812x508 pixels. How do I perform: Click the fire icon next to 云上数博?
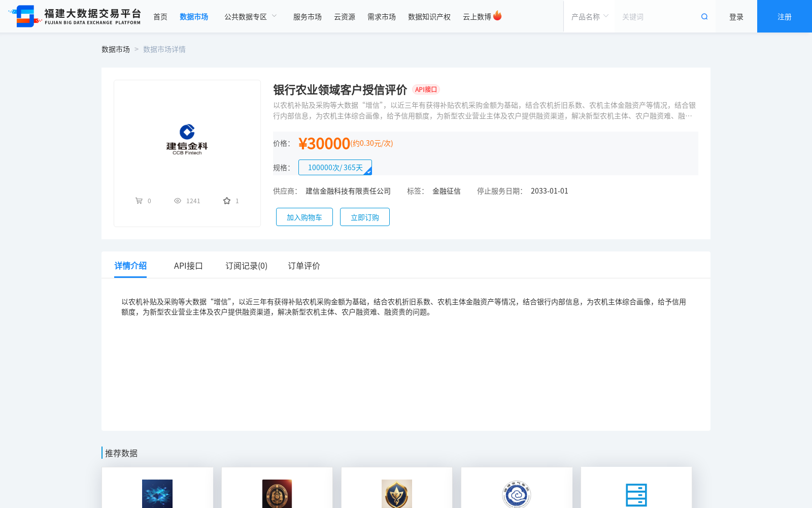click(498, 15)
